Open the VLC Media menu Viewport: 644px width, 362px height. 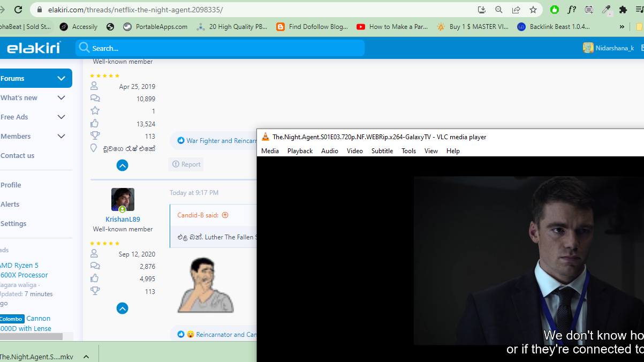click(x=270, y=151)
